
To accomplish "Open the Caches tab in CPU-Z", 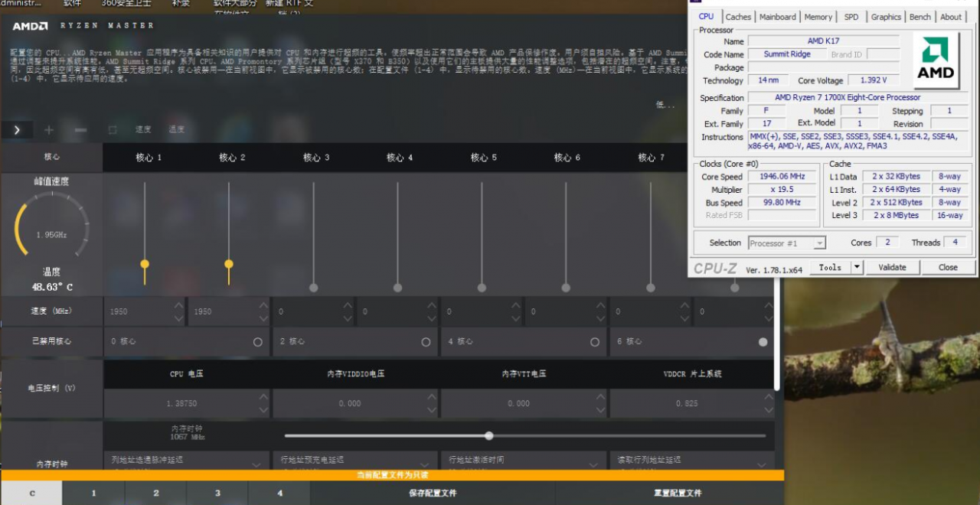I will pyautogui.click(x=738, y=17).
